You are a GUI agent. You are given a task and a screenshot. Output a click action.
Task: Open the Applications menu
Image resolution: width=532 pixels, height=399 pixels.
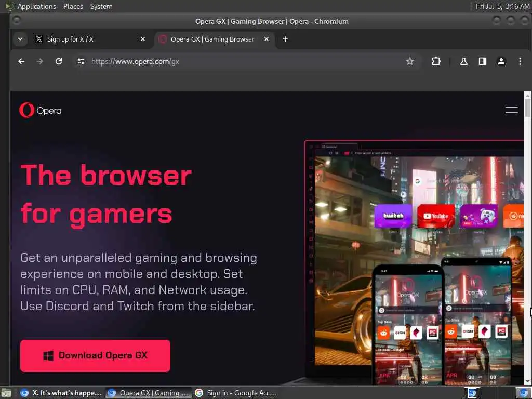31,6
